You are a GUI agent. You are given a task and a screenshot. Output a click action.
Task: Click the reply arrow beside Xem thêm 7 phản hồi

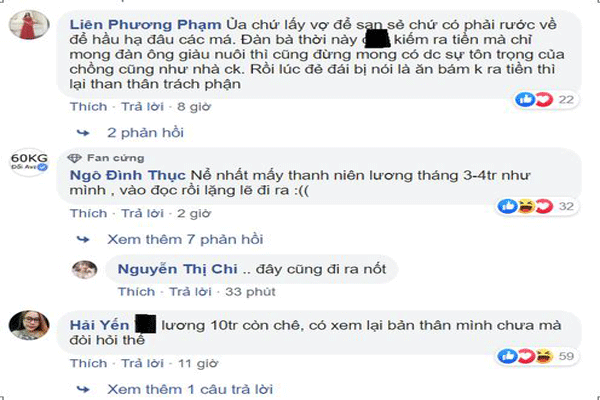[83, 240]
